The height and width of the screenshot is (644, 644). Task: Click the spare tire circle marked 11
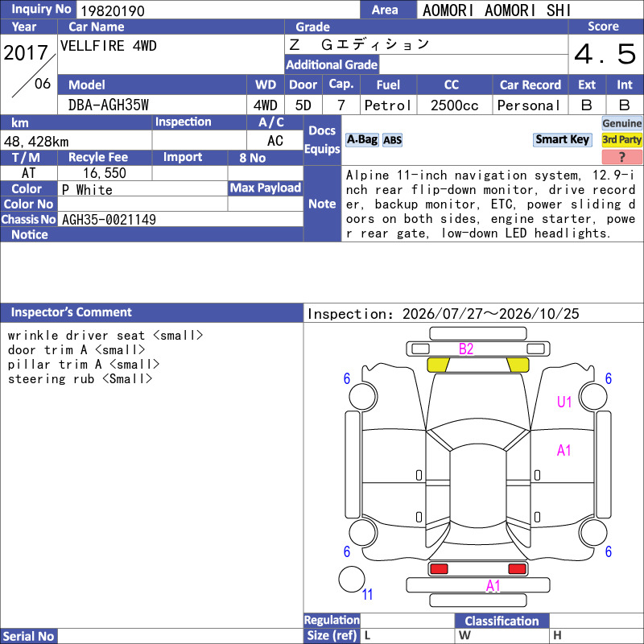[352, 579]
